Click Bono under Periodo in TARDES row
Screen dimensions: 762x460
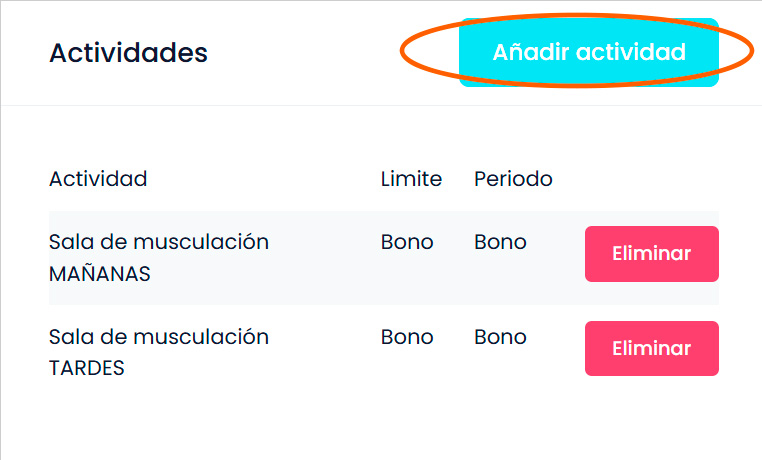500,337
